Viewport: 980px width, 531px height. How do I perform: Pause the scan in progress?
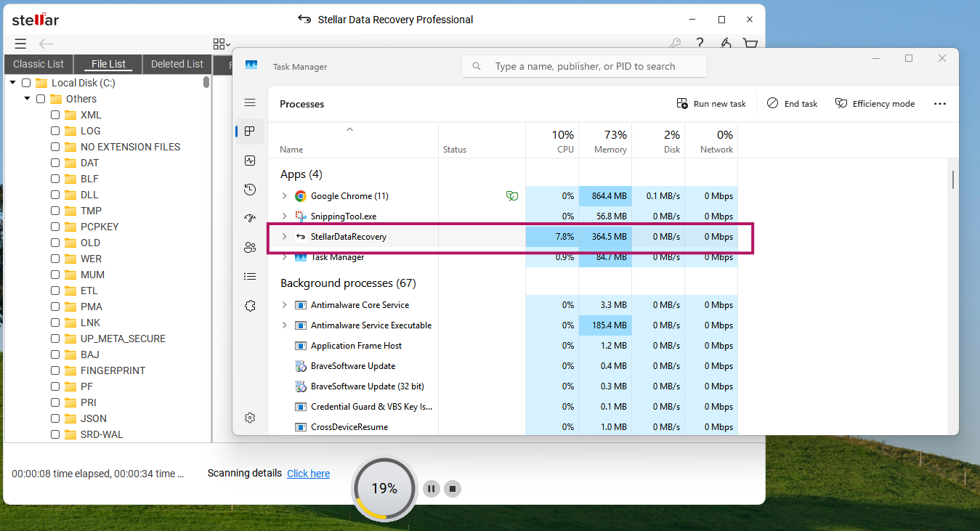point(431,488)
